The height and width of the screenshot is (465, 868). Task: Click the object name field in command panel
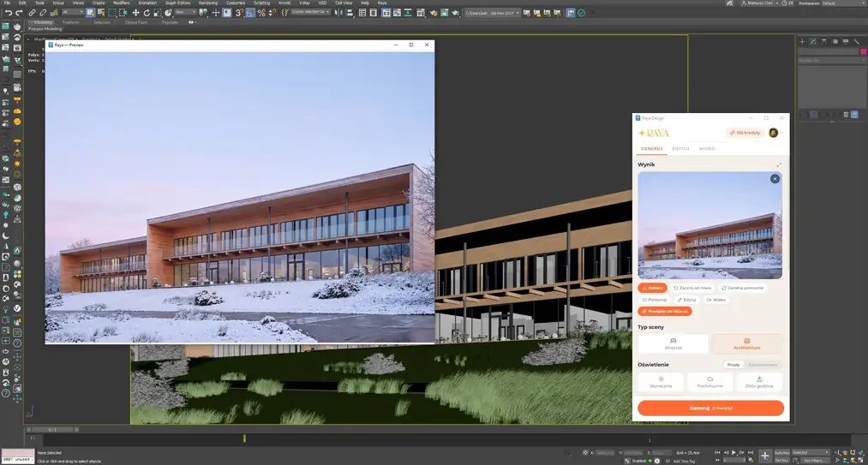pyautogui.click(x=828, y=51)
